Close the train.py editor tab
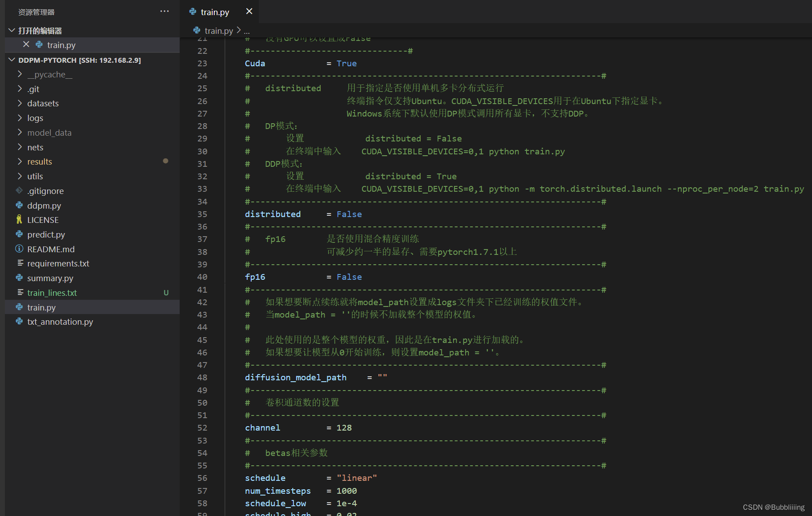Image resolution: width=812 pixels, height=516 pixels. point(249,12)
